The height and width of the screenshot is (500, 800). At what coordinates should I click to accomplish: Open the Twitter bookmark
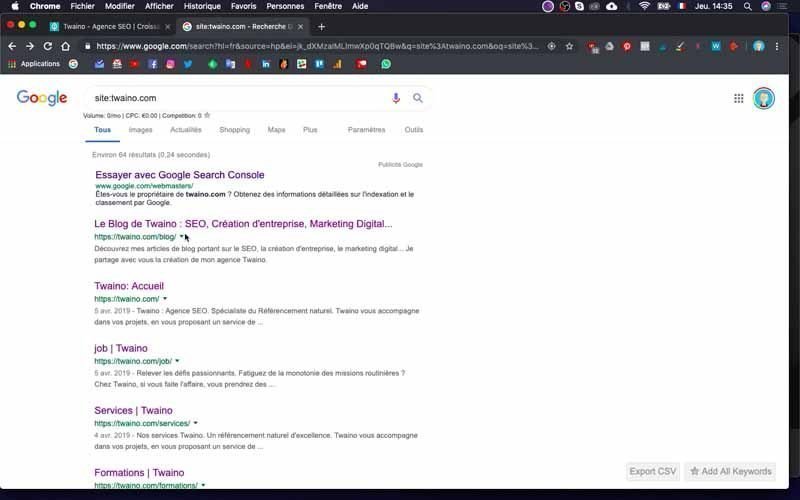pos(188,64)
